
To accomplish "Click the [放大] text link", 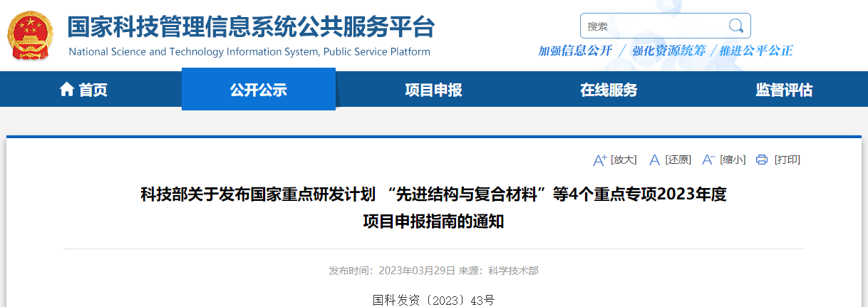I will (x=624, y=160).
